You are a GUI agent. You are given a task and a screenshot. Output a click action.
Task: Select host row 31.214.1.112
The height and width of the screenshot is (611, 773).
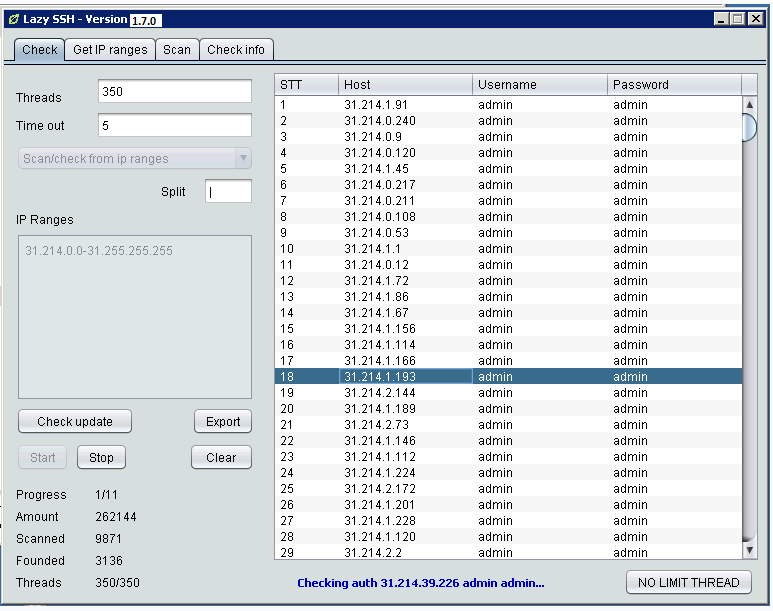coord(508,457)
